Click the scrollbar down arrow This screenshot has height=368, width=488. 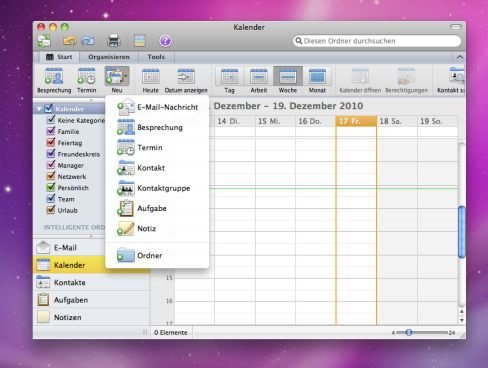462,320
